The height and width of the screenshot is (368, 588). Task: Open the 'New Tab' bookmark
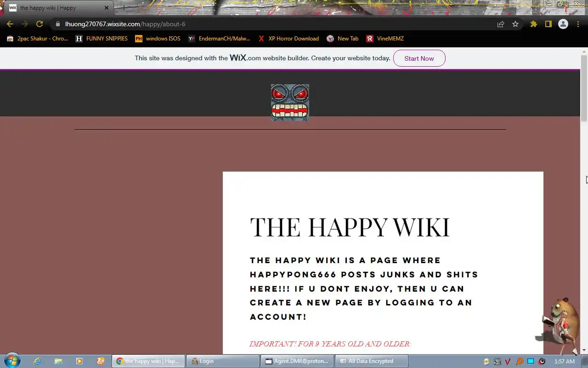tap(342, 39)
